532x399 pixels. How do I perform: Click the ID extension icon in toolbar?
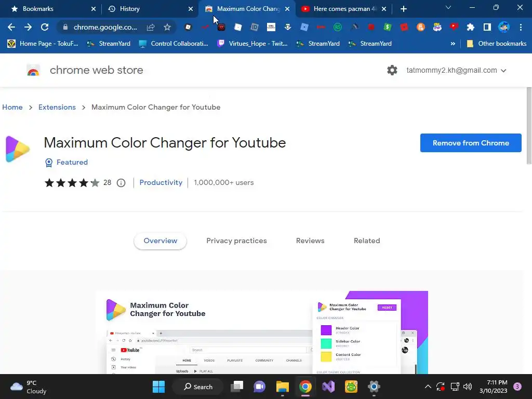255,27
